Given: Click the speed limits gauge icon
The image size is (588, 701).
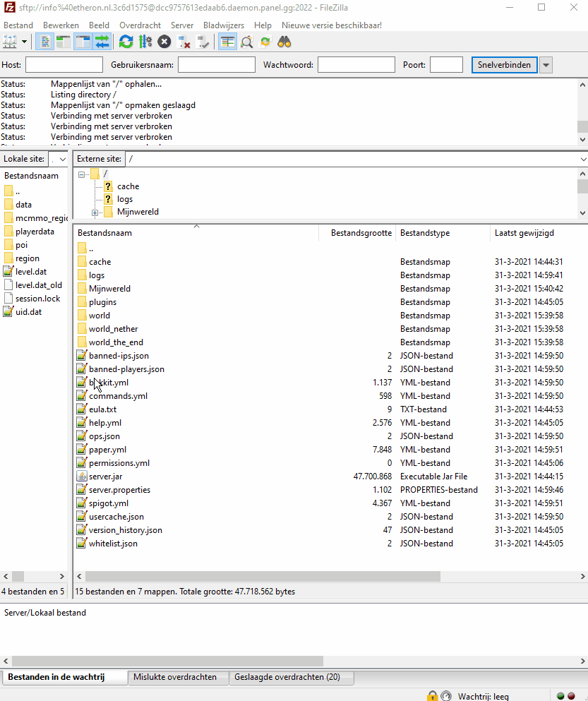Looking at the screenshot, I should (x=445, y=695).
